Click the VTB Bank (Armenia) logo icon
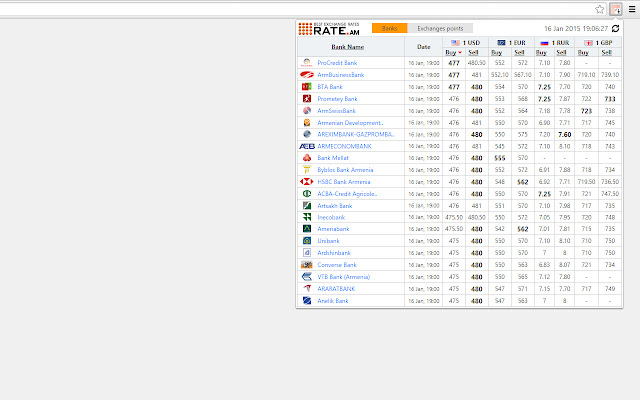Viewport: 640px width, 400px height. [x=307, y=276]
